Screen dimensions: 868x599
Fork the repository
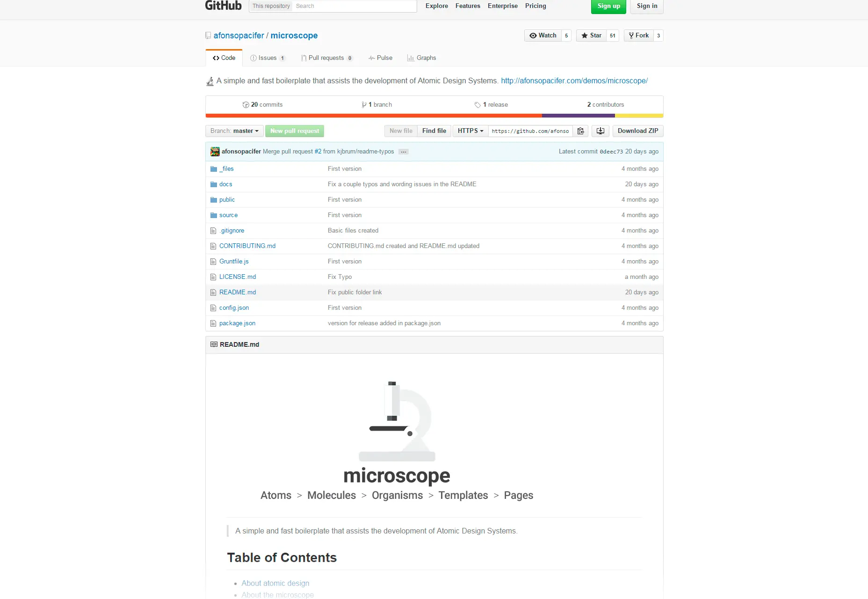point(638,35)
